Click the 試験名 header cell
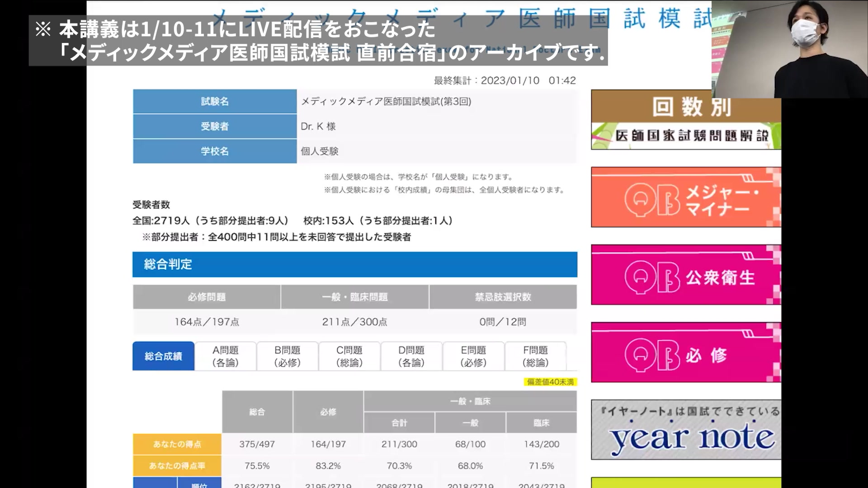Viewport: 868px width, 488px height. tap(215, 102)
